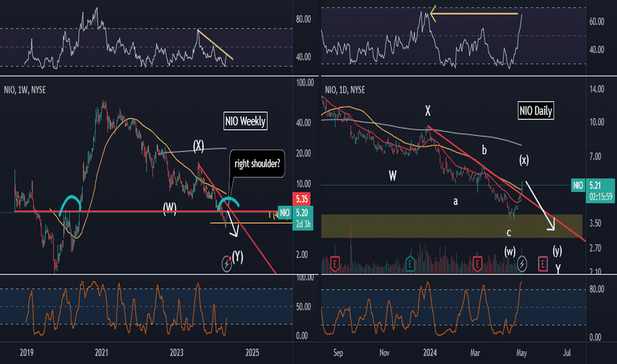The width and height of the screenshot is (617, 364).
Task: Click the 'NIO, 1W, NYSE' chart legend
Action: (x=24, y=90)
